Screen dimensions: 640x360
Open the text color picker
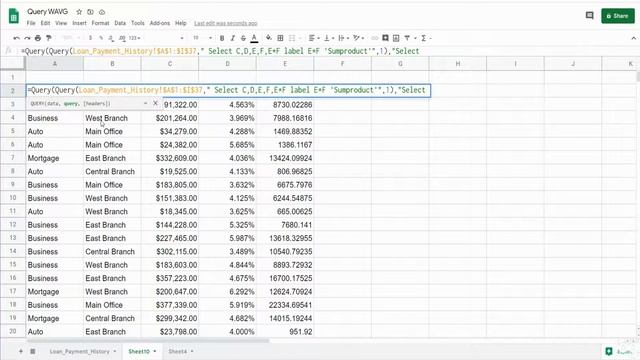pyautogui.click(x=254, y=38)
